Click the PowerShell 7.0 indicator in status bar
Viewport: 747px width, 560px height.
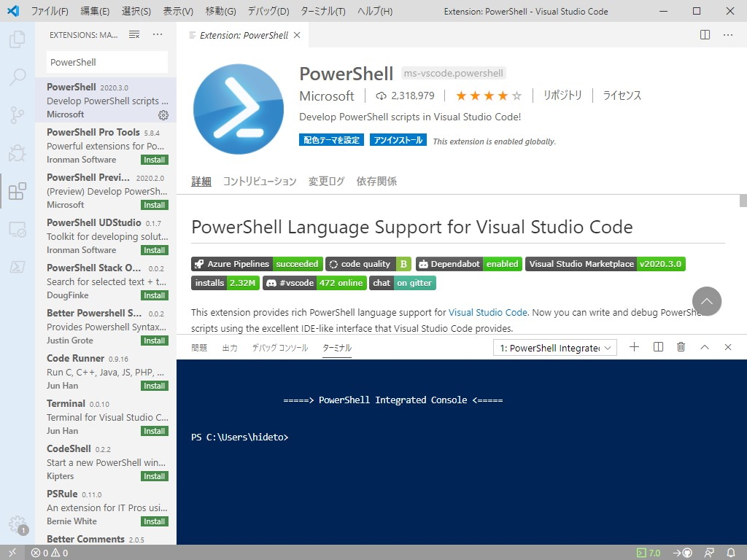649,553
